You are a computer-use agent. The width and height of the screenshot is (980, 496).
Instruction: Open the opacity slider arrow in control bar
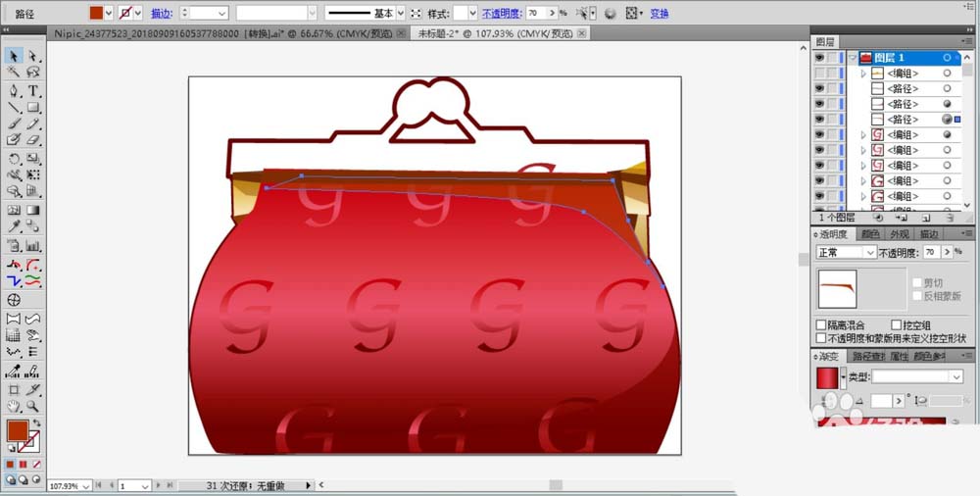[552, 13]
